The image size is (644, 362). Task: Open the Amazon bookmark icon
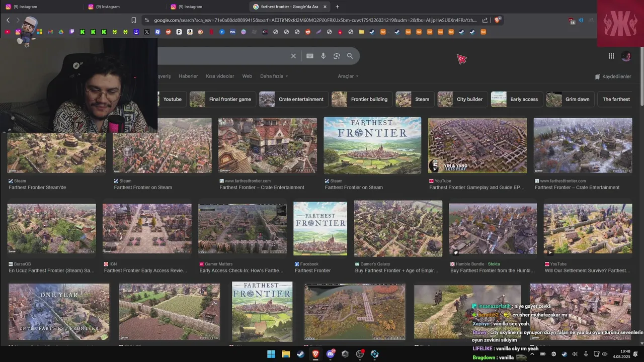click(x=190, y=32)
